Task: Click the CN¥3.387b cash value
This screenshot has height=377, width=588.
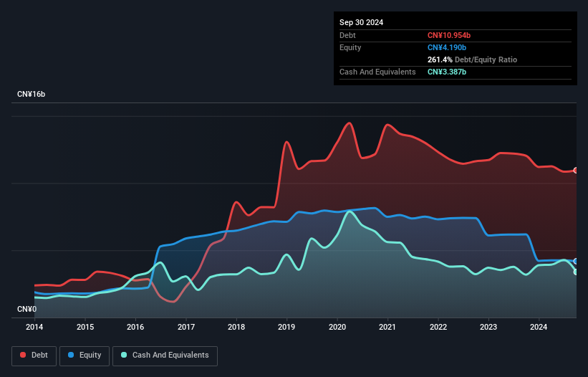Action: click(447, 72)
